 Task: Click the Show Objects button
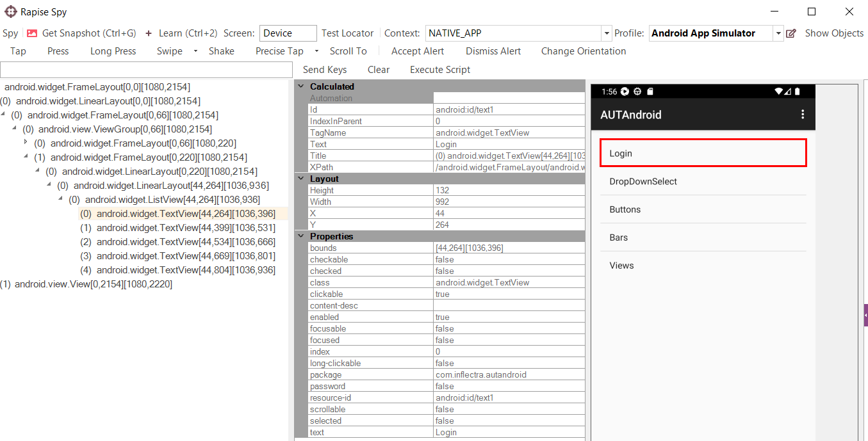[834, 33]
